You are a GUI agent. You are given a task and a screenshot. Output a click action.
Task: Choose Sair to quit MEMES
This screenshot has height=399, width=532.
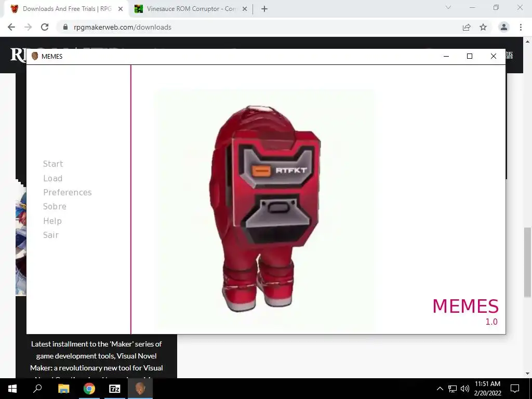click(50, 235)
